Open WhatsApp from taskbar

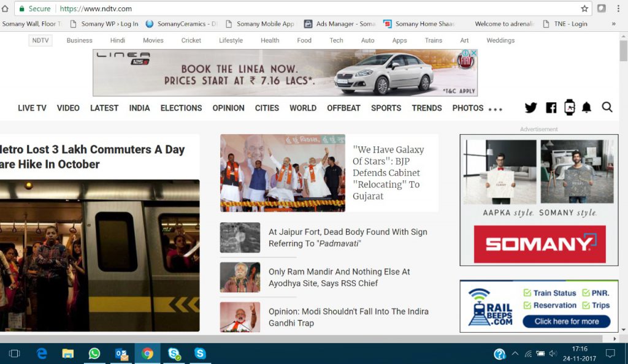pyautogui.click(x=94, y=354)
